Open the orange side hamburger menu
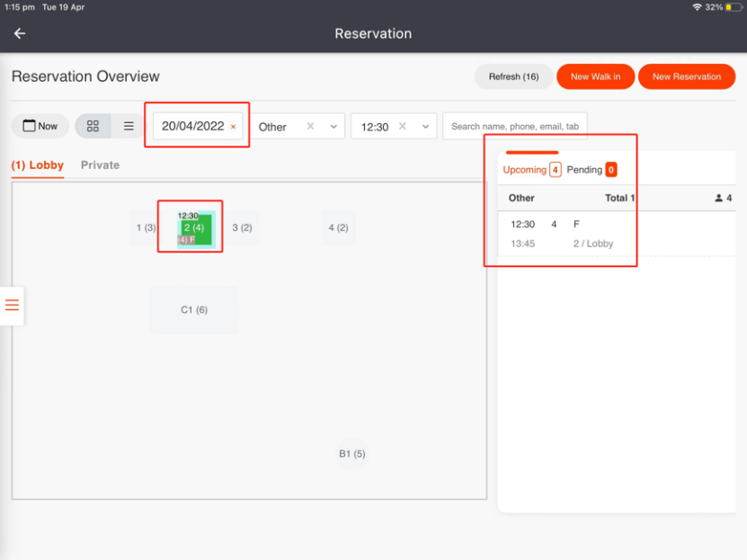Screen dimensions: 747x560 [12, 305]
